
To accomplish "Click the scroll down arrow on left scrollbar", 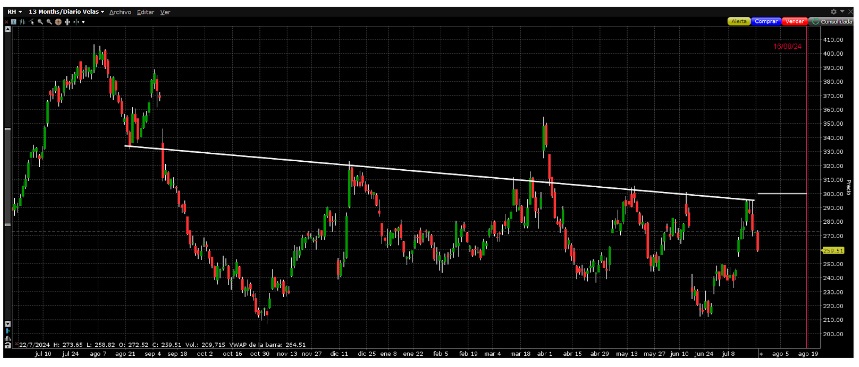I will [8, 324].
